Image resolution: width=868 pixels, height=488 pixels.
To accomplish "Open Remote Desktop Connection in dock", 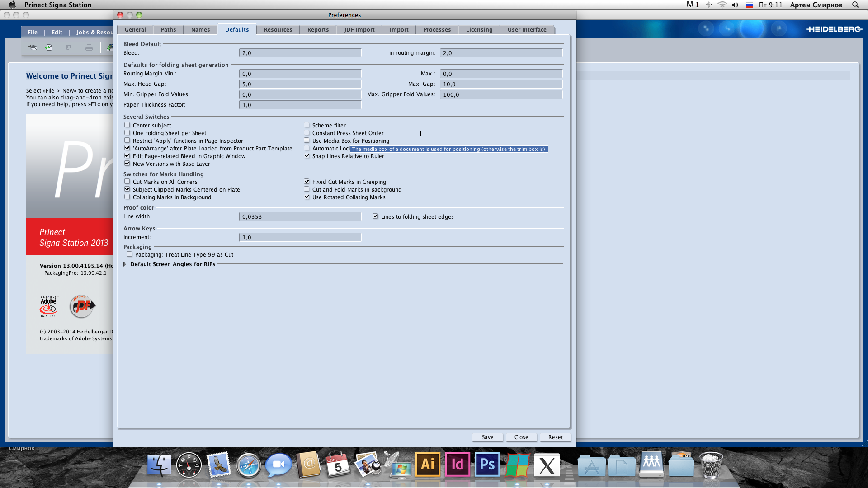I will tap(398, 465).
